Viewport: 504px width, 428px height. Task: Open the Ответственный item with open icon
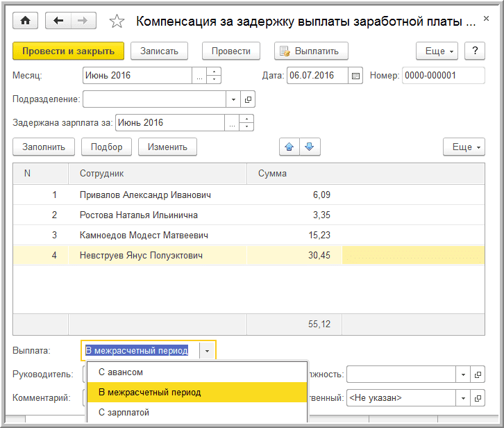tap(478, 398)
